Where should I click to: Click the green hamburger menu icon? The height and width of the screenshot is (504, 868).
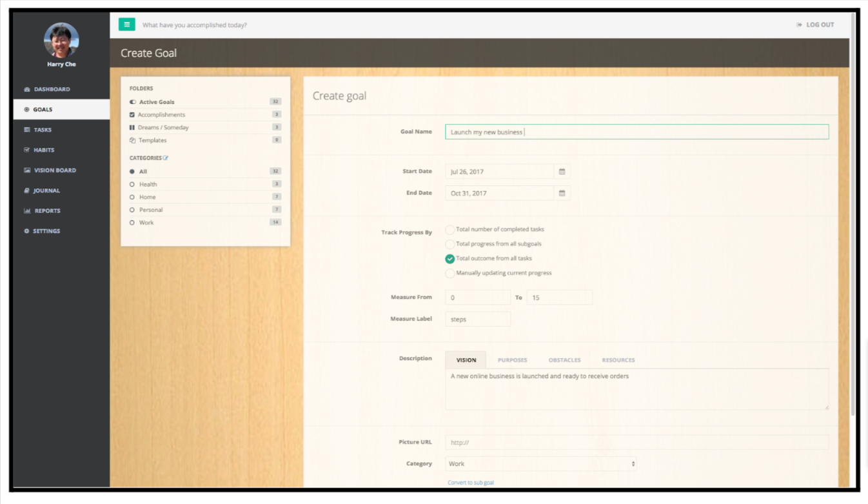[x=127, y=24]
